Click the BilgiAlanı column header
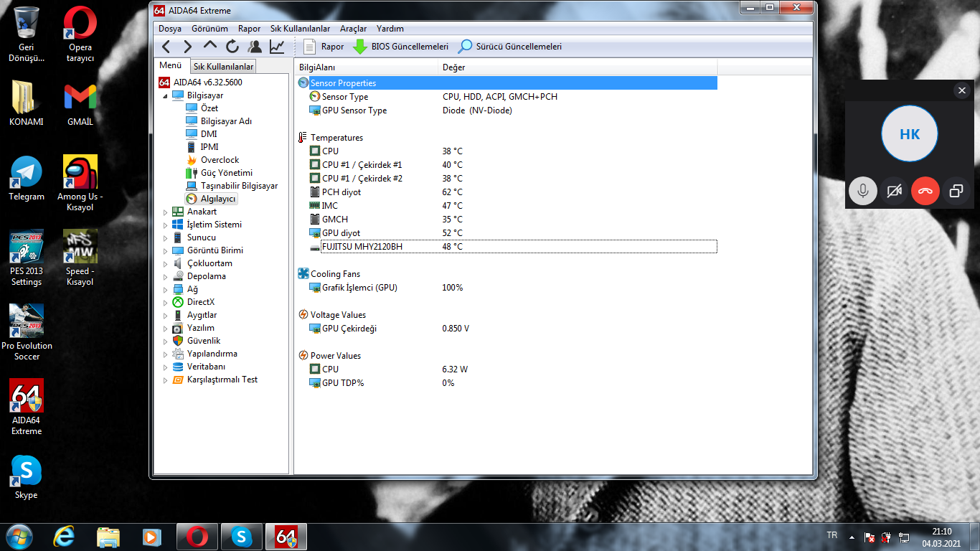Viewport: 980px width, 551px height. 366,67
